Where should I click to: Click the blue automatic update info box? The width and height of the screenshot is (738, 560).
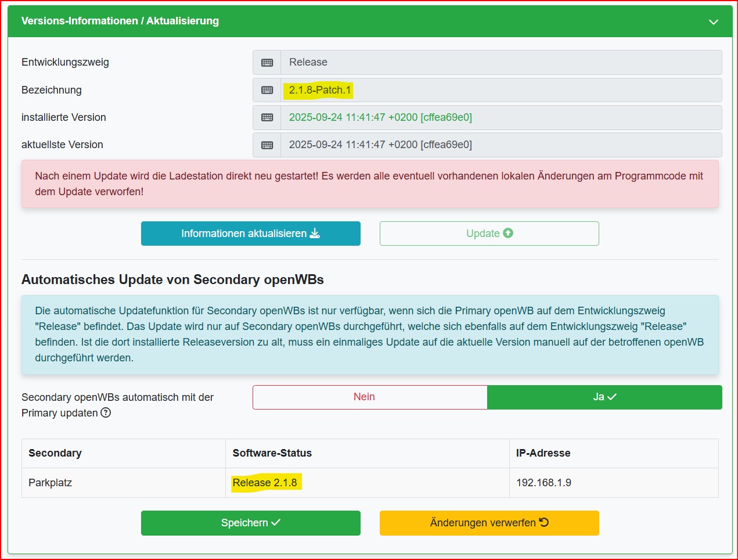370,335
